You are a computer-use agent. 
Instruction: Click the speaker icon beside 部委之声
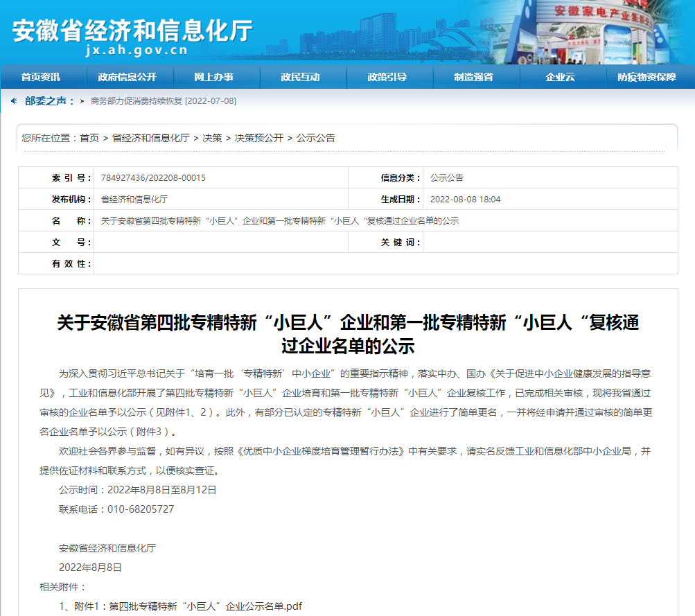[x=12, y=100]
